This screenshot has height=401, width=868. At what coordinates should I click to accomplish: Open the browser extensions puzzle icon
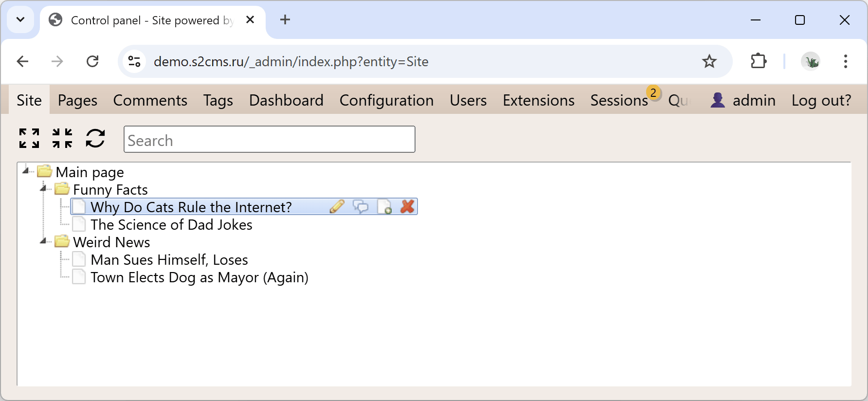[x=759, y=61]
